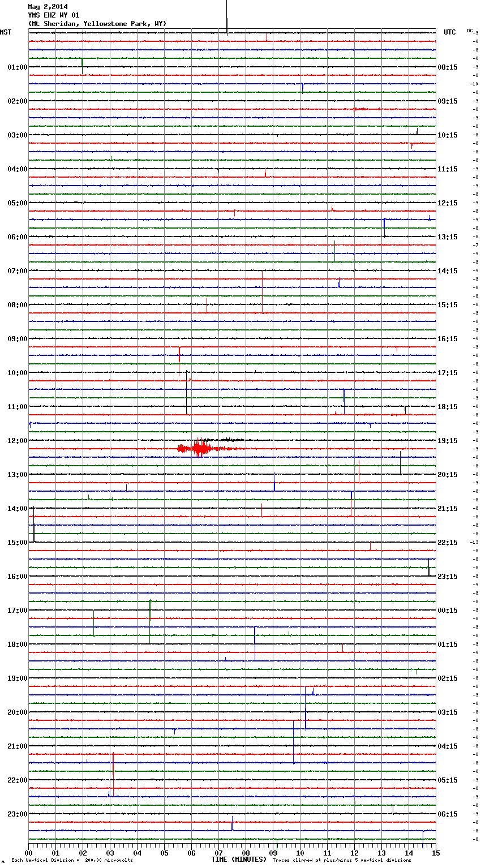Select the 23:00 MST row label

[18, 814]
